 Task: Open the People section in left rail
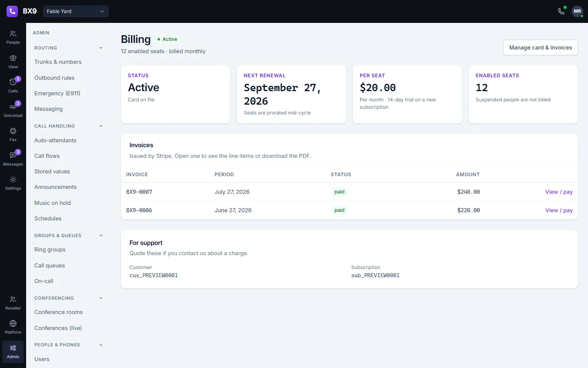(x=13, y=37)
